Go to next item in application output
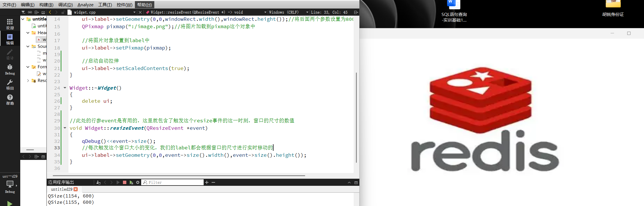644x206 pixels. click(x=112, y=182)
